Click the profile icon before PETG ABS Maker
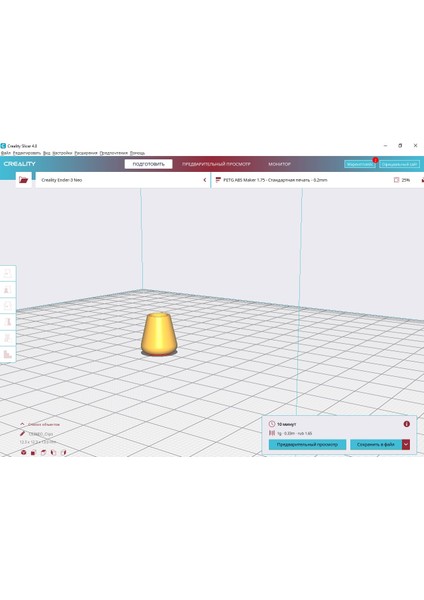The image size is (424, 600). point(218,179)
